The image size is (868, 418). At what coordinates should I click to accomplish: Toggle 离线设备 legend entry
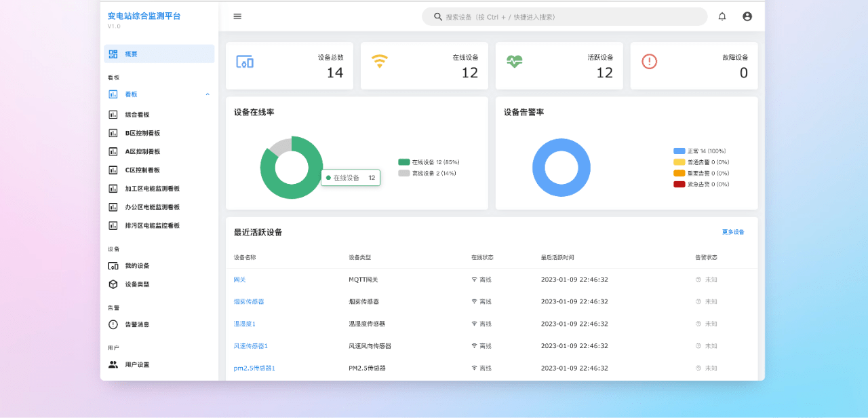[x=427, y=173]
